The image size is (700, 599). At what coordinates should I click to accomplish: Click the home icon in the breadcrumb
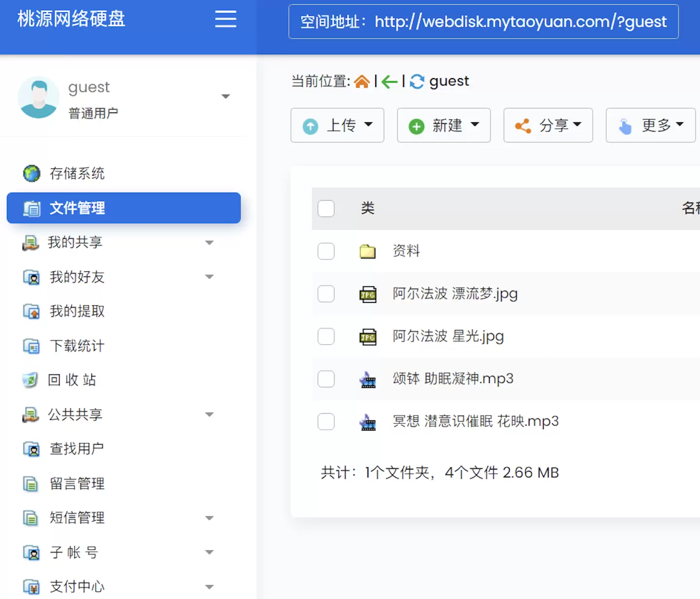click(x=362, y=81)
